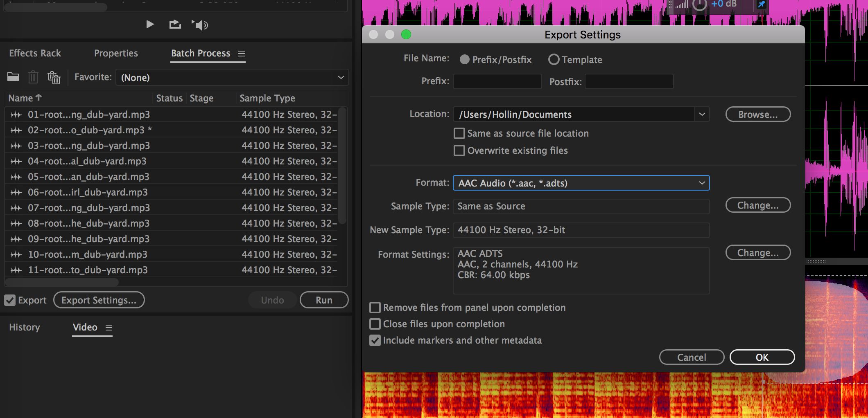Open the Batch Process panel menu icon
868x418 pixels.
pyautogui.click(x=242, y=54)
